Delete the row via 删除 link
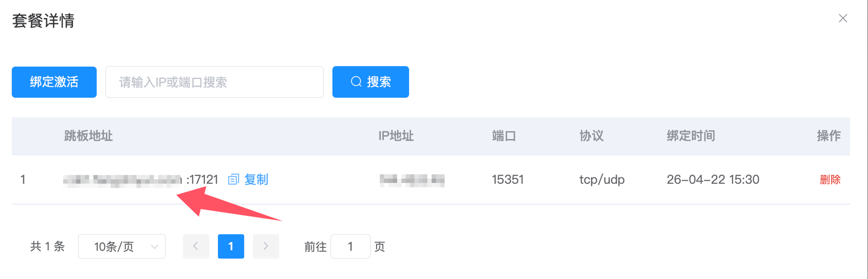Screen dimensions: 868x279 pos(830,180)
